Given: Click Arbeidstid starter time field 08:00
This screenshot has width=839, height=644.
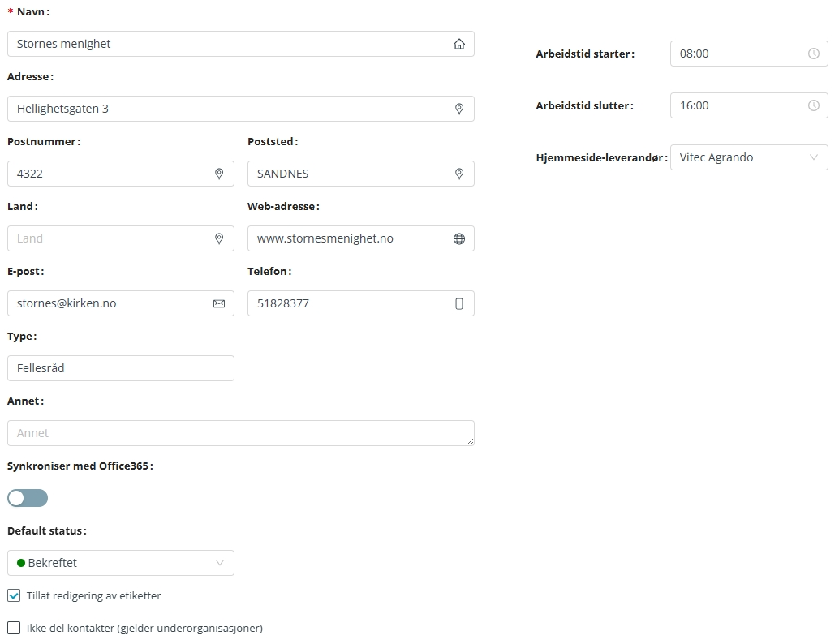Looking at the screenshot, I should coord(749,54).
